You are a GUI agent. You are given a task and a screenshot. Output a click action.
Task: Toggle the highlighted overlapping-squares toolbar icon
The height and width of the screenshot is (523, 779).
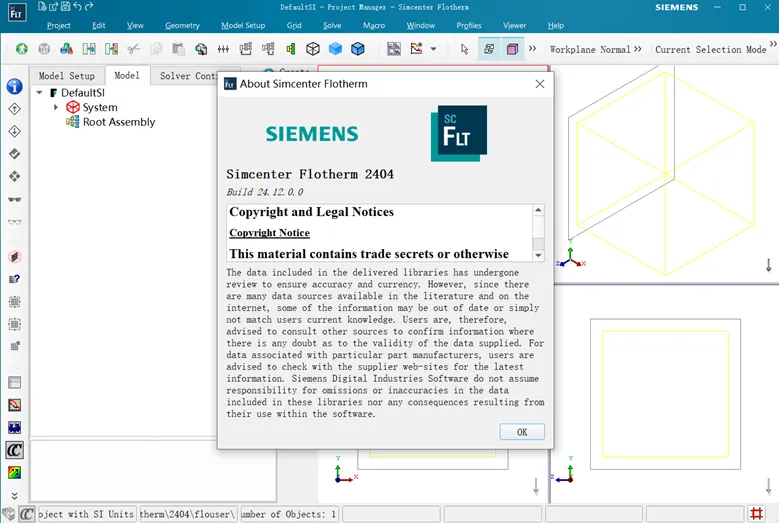click(489, 49)
